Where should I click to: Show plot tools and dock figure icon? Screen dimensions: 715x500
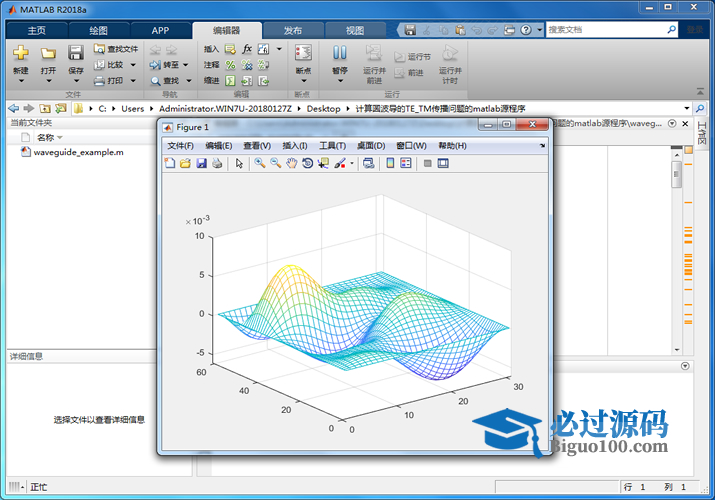coord(443,163)
